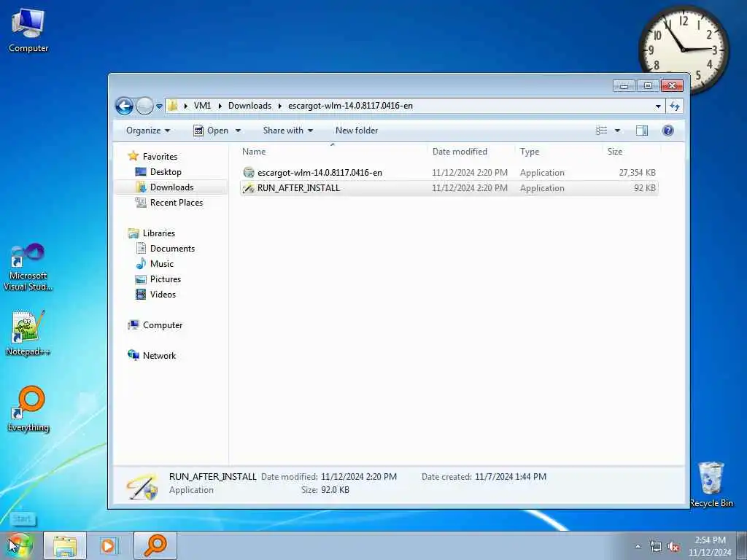
Task: Expand arrow after Downloads breadcrumb
Action: 279,106
